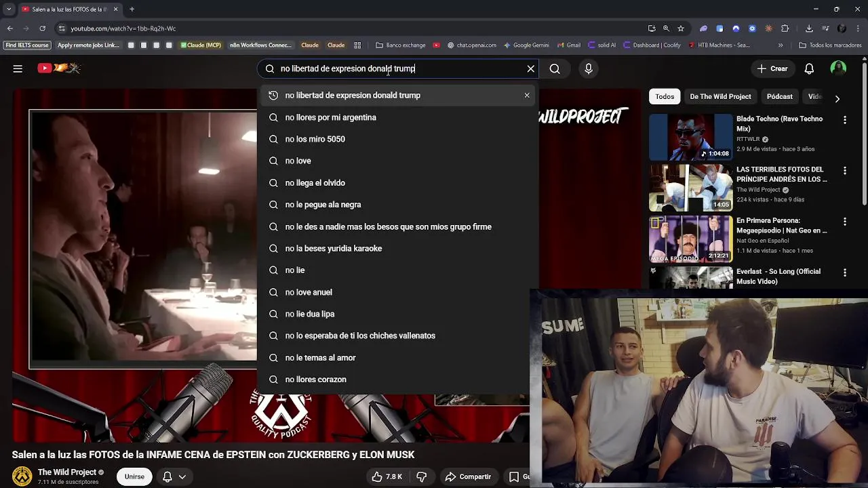Image resolution: width=868 pixels, height=488 pixels.
Task: Show more bookmarks with the overflow chevron
Action: (x=781, y=45)
